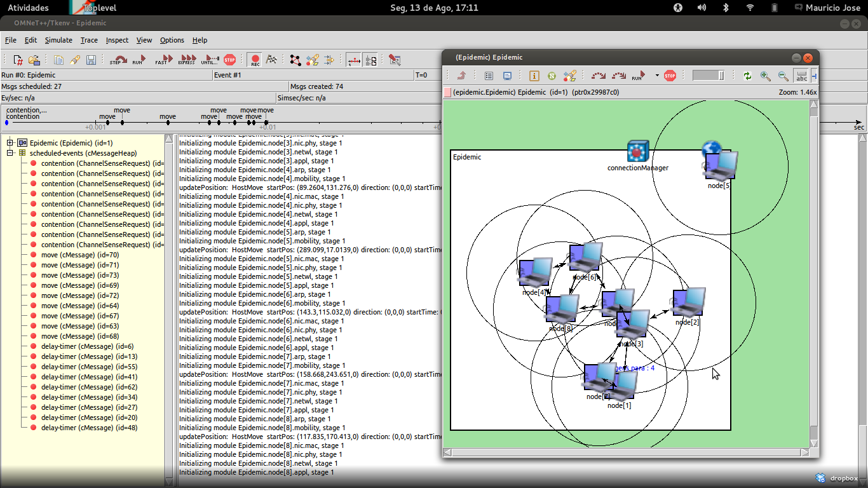This screenshot has height=488, width=868.
Task: Select delay-timer (cMessage) (id=48) entry
Action: pyautogui.click(x=89, y=428)
